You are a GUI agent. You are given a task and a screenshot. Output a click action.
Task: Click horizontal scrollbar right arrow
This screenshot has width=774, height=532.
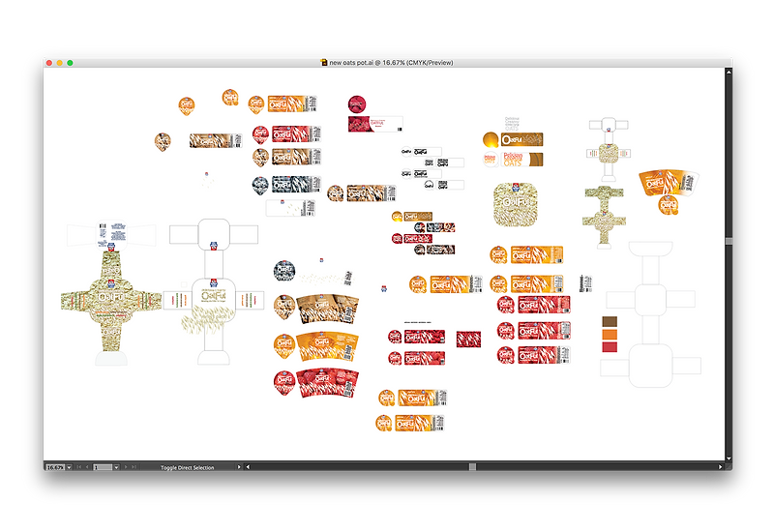[x=720, y=467]
